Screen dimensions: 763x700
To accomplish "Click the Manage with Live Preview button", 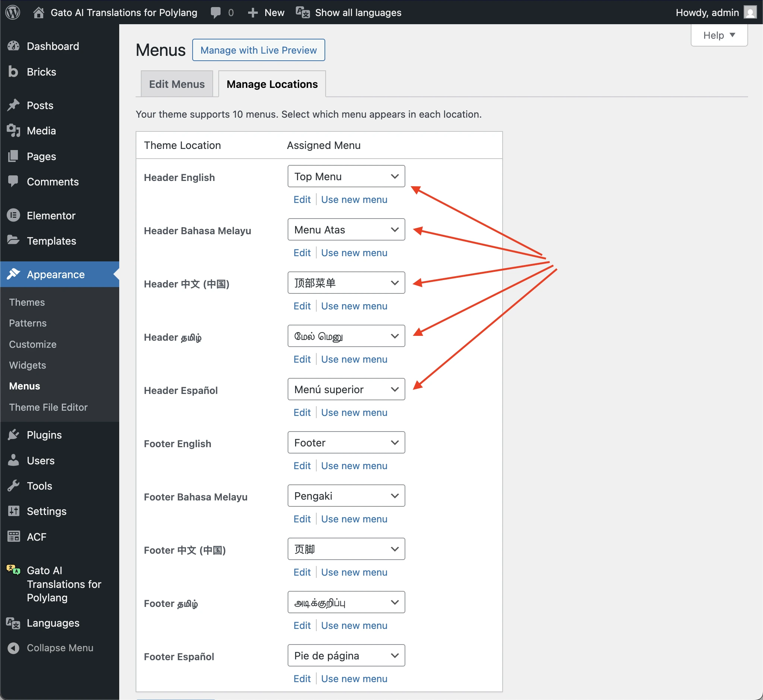I will tap(258, 50).
